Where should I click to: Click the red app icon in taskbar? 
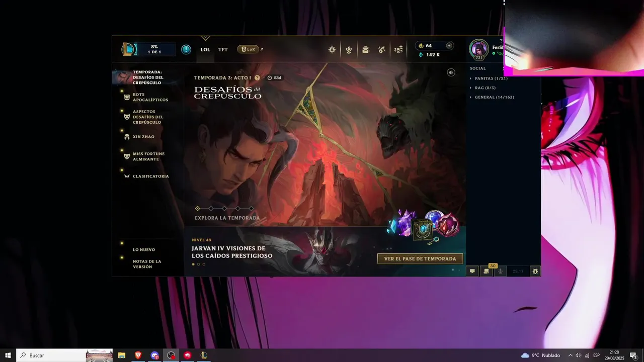coord(188,355)
